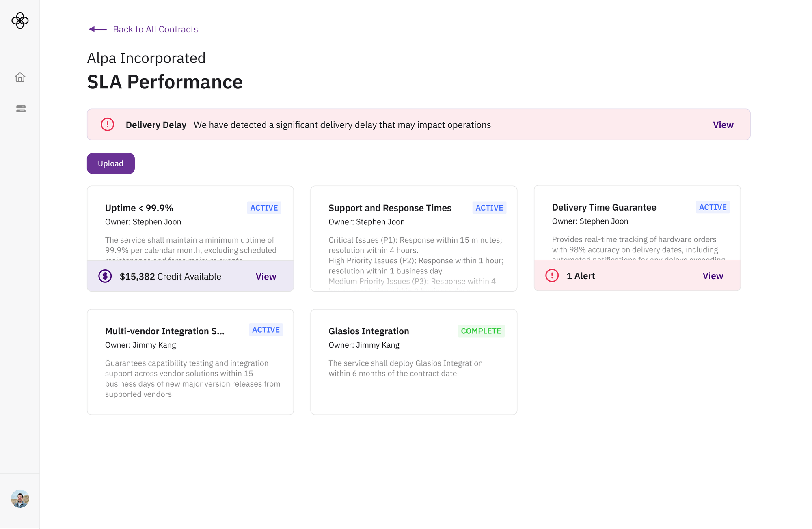View the 1 Alert on Delivery Time Guarantee

coord(713,275)
